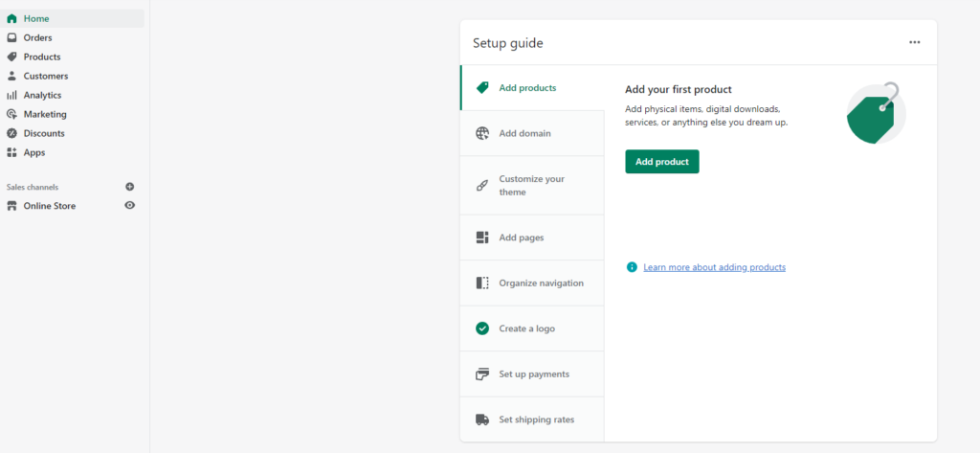
Task: Click the Analytics bar chart icon
Action: (x=11, y=95)
